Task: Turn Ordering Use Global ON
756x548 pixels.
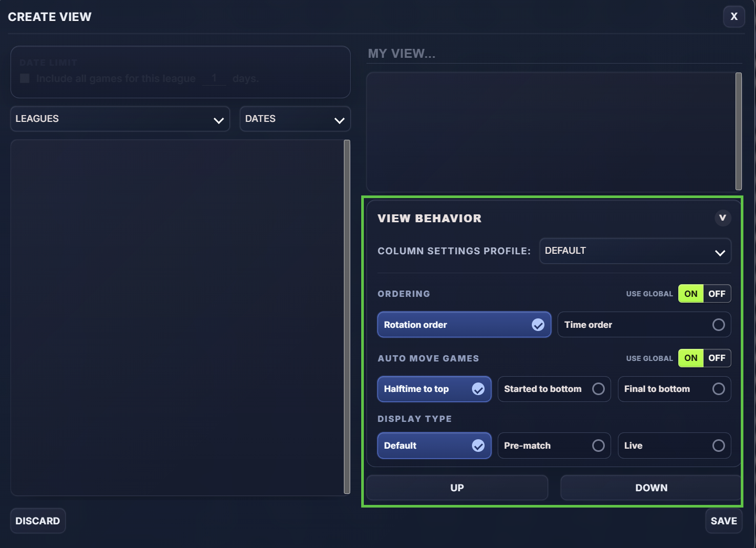Action: (x=691, y=294)
